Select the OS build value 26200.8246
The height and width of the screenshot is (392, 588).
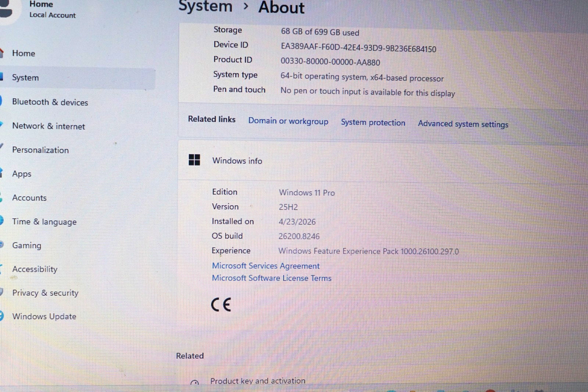pyautogui.click(x=299, y=236)
